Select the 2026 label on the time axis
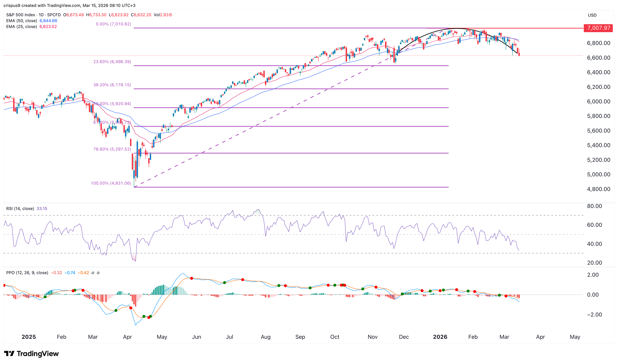 440,337
